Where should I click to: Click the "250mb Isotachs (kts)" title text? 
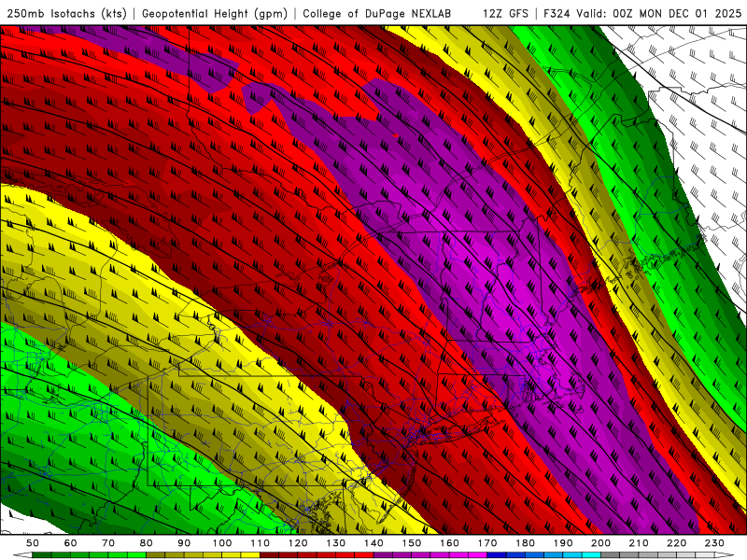pyautogui.click(x=67, y=13)
